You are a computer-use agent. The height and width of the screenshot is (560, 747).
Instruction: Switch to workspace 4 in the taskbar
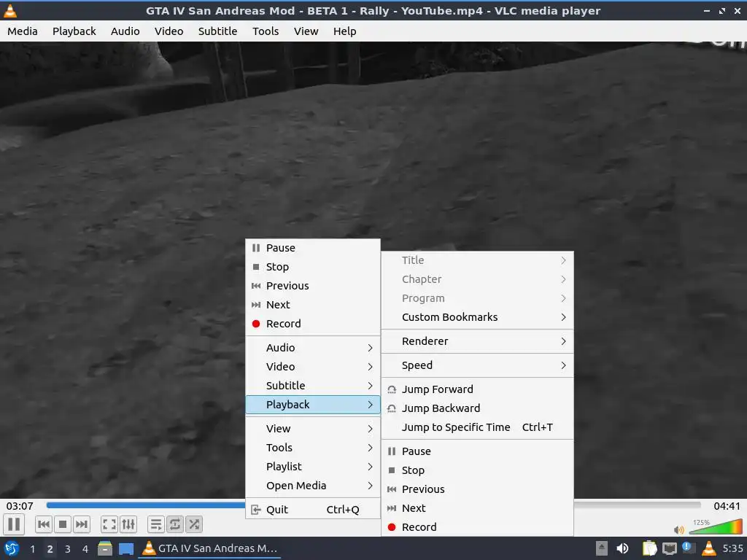pos(85,549)
